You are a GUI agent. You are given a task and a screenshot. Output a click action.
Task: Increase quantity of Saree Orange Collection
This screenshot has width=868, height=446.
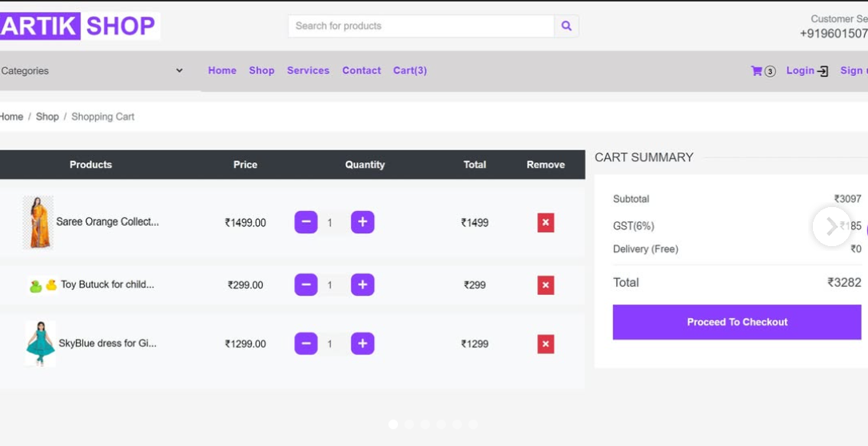pos(362,222)
